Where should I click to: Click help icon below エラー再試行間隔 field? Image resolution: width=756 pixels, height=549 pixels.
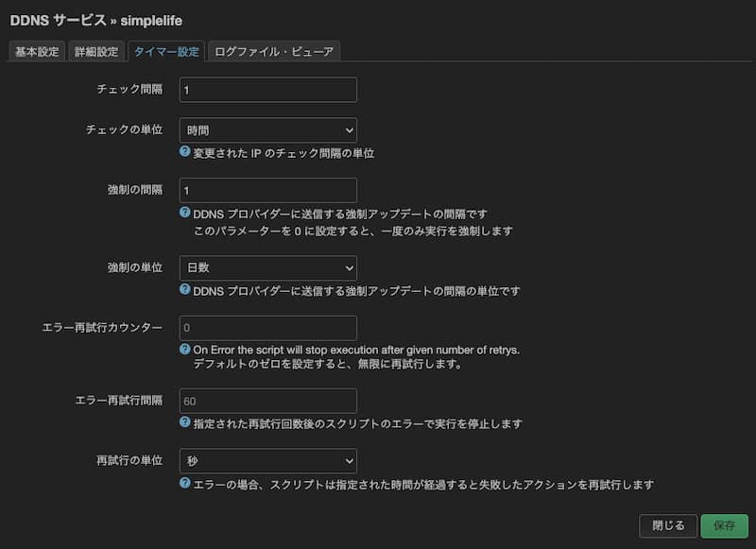coord(185,423)
